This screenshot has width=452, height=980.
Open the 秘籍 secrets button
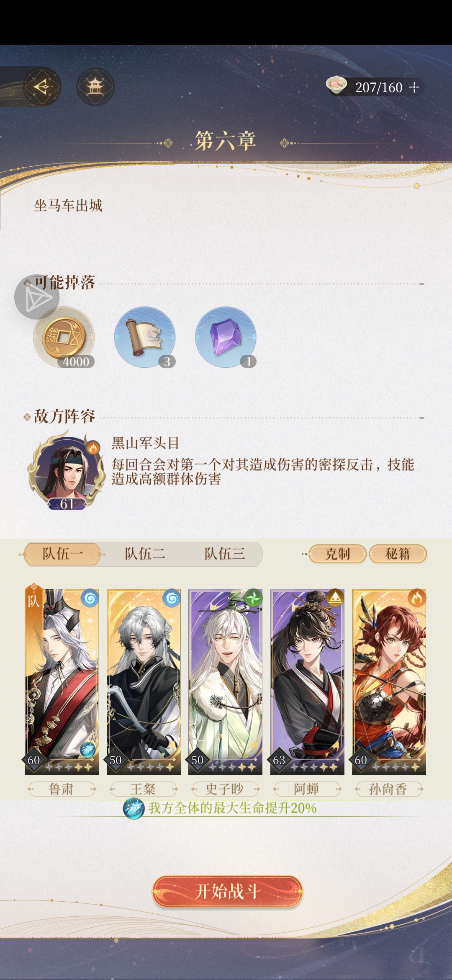pos(398,554)
